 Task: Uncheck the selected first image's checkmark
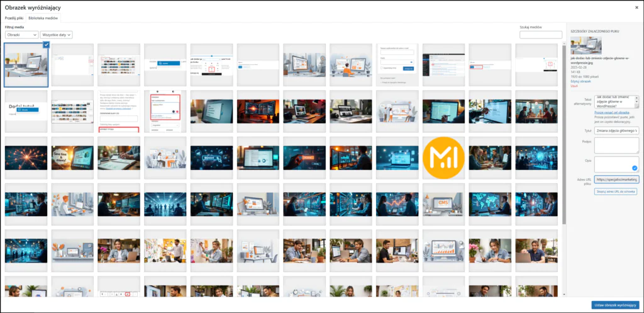click(45, 45)
